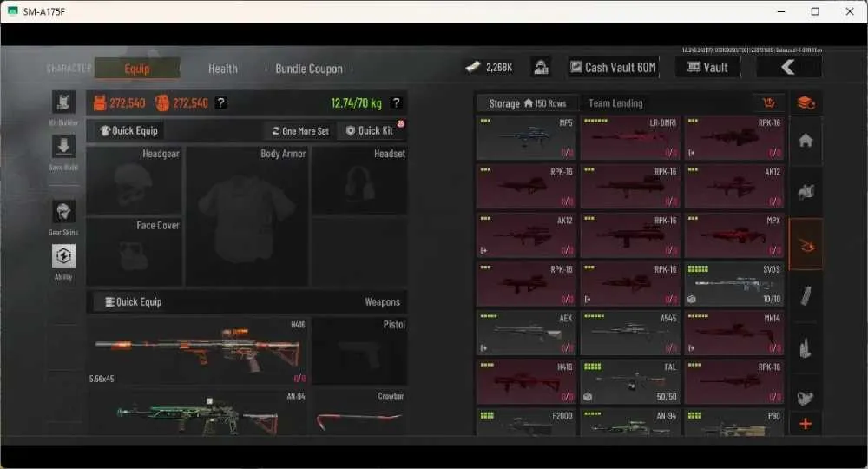Image resolution: width=868 pixels, height=469 pixels.
Task: Select the empty Headset slot
Action: (359, 180)
